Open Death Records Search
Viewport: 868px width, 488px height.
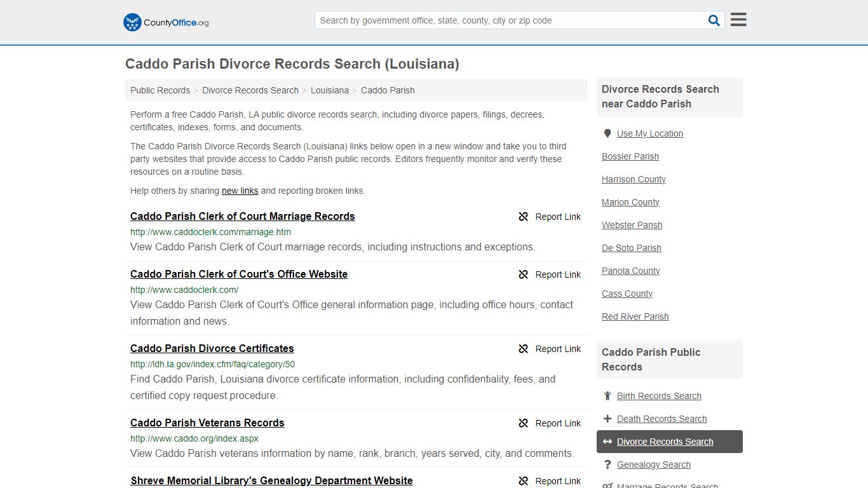click(661, 419)
